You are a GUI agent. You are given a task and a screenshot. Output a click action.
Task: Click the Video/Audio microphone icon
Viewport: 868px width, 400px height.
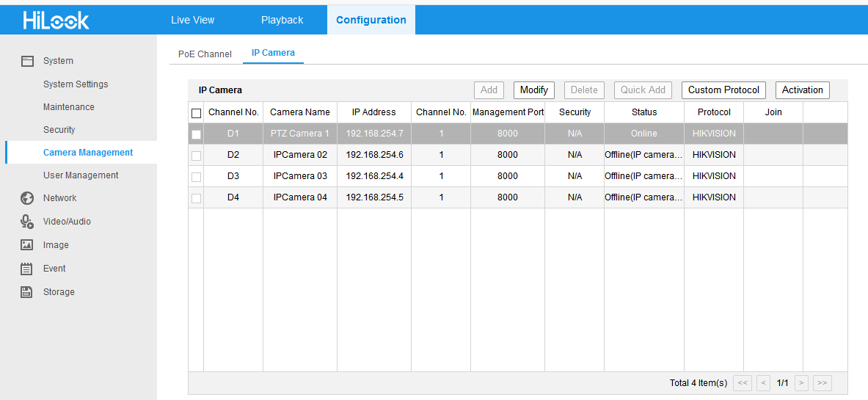tap(27, 222)
